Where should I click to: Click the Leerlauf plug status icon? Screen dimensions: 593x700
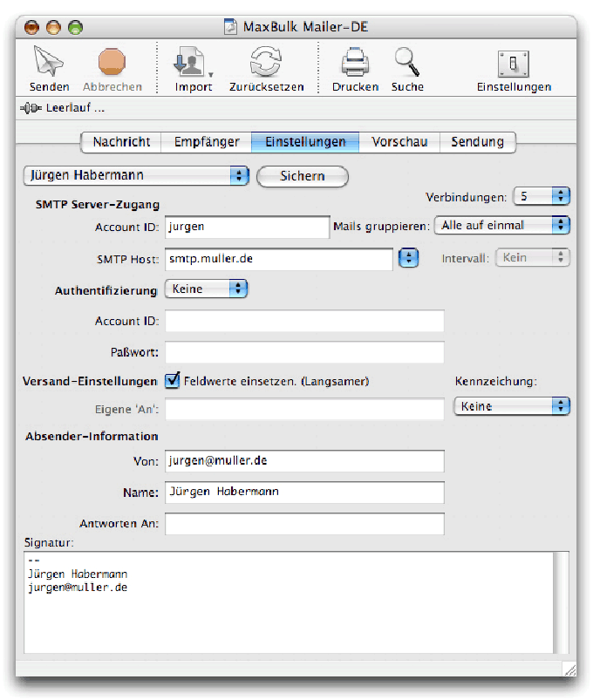pyautogui.click(x=31, y=108)
